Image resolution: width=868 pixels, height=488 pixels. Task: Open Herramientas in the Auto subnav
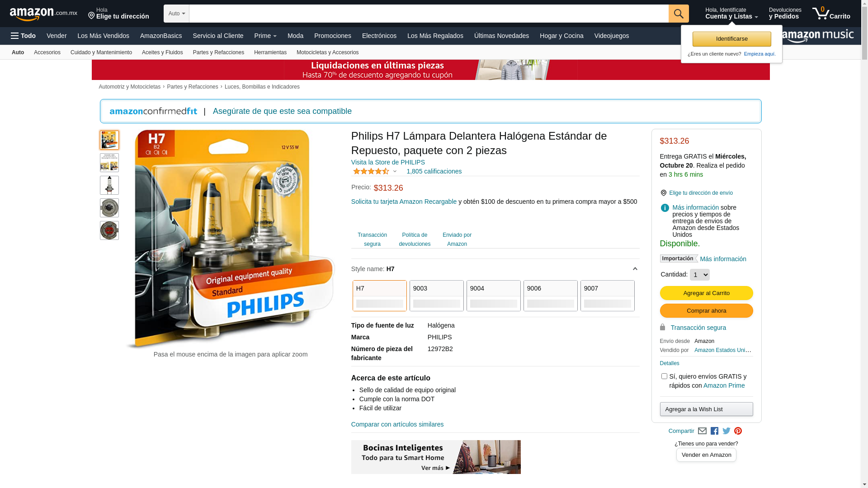(x=270, y=52)
